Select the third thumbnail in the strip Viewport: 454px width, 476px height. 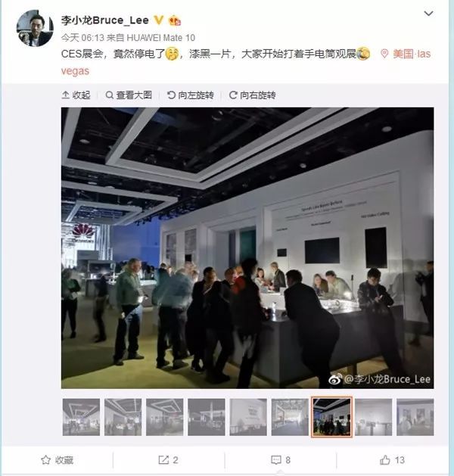point(164,417)
